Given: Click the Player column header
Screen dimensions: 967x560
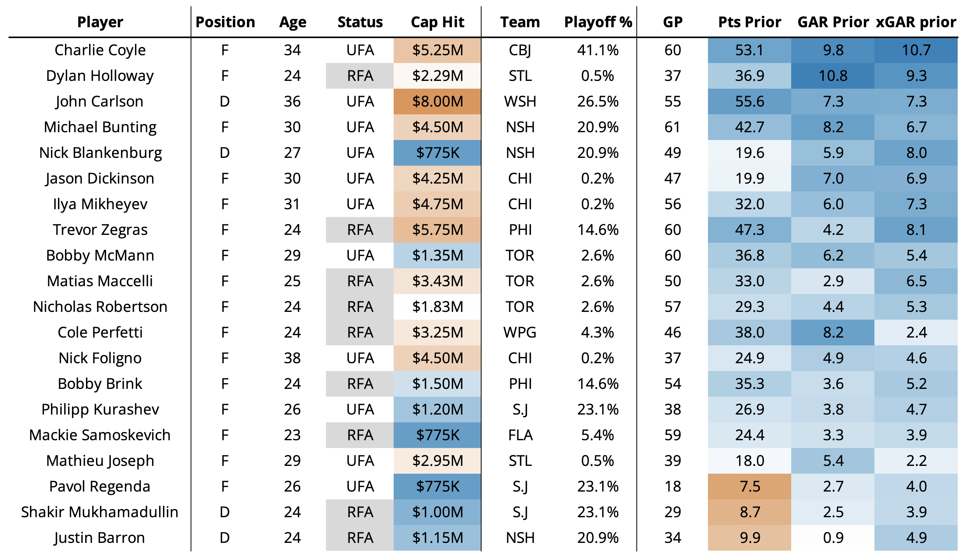Looking at the screenshot, I should [x=100, y=22].
